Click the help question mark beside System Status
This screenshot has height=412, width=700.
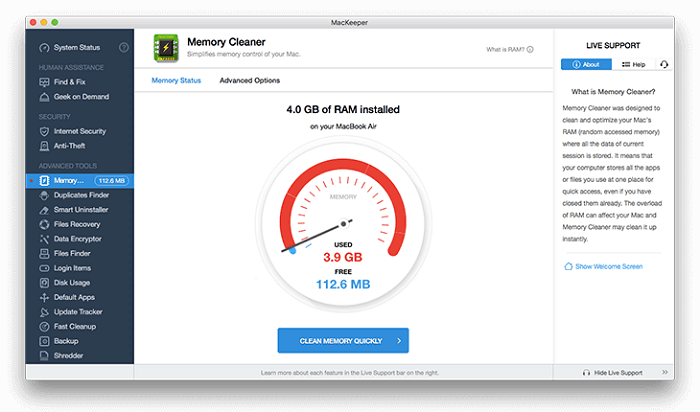(x=124, y=47)
